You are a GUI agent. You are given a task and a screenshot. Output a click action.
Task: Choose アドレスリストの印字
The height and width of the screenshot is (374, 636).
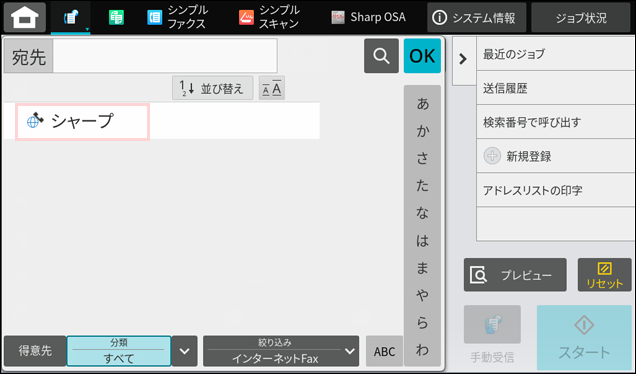click(555, 190)
